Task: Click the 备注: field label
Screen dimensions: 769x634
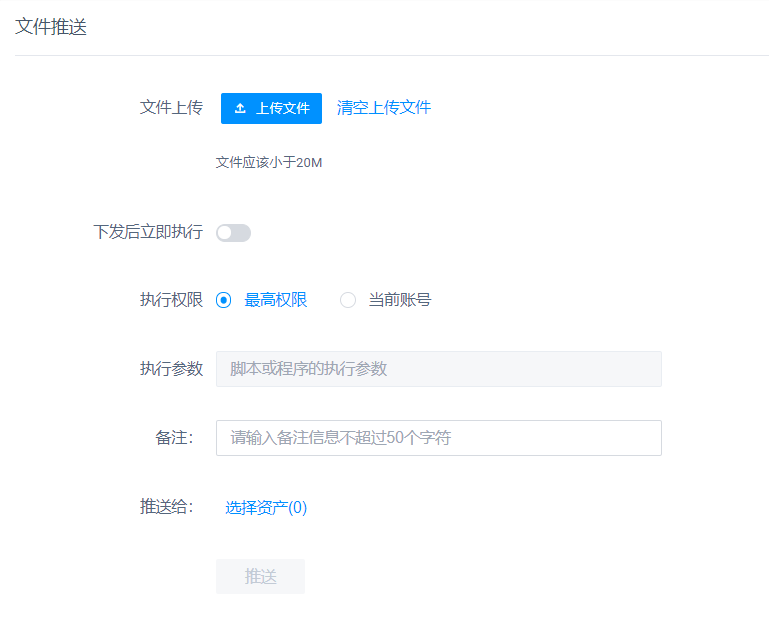Action: coord(174,438)
